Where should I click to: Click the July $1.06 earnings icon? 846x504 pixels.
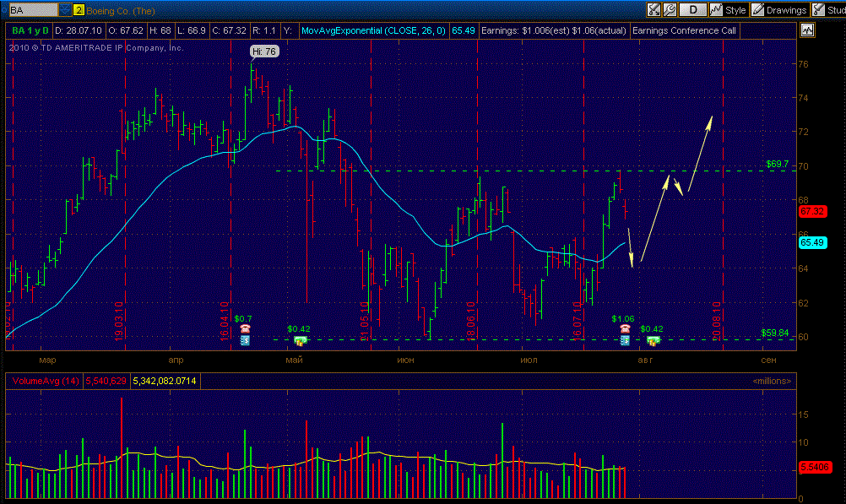[x=625, y=340]
